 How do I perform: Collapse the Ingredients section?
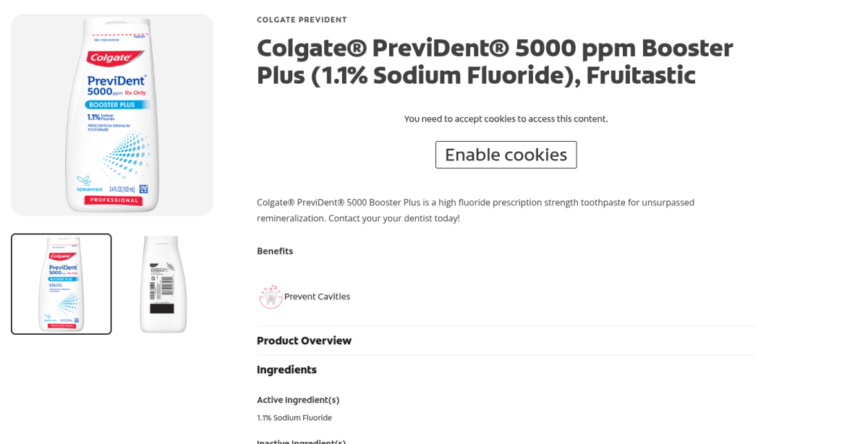[x=286, y=370]
